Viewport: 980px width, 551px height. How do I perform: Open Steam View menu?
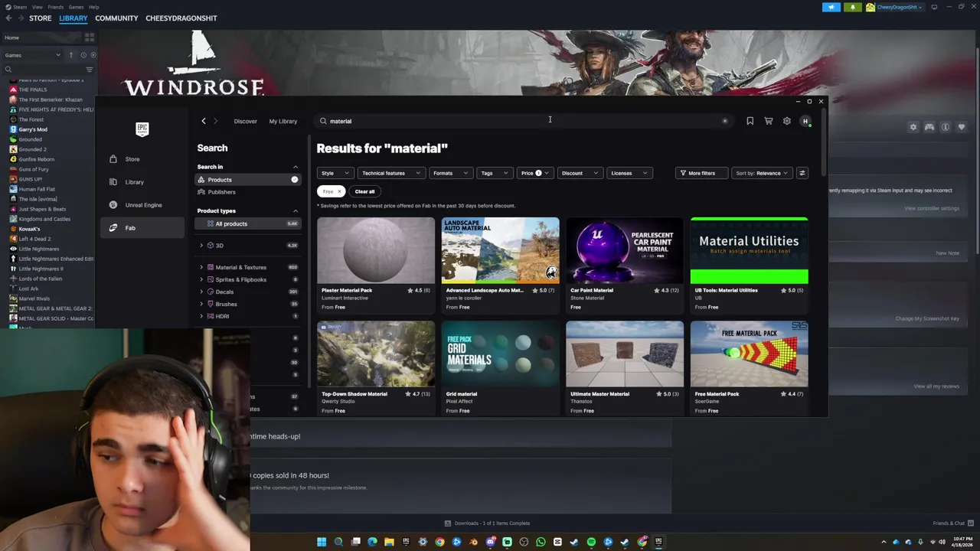pos(37,7)
